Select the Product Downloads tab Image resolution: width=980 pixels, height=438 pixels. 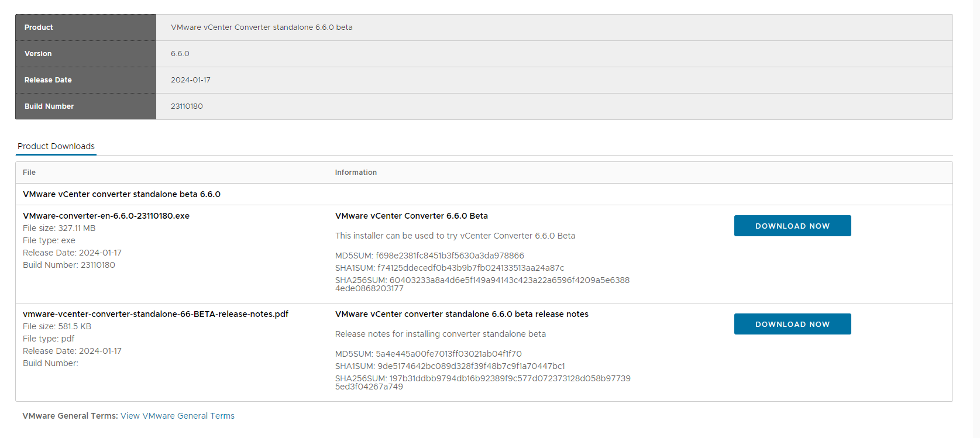point(56,146)
